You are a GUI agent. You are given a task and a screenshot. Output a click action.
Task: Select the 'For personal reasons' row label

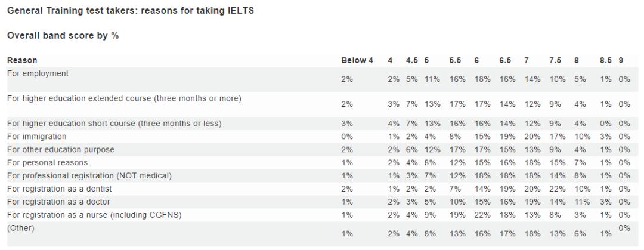[x=47, y=162]
